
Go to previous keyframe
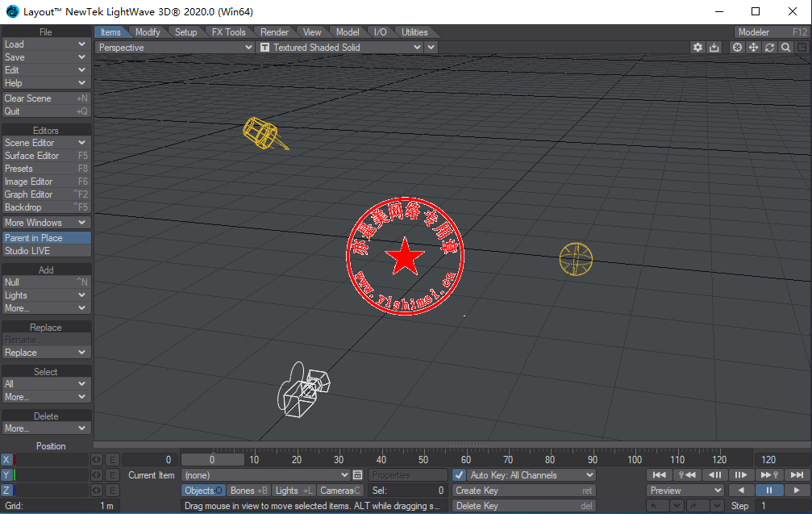click(x=687, y=474)
